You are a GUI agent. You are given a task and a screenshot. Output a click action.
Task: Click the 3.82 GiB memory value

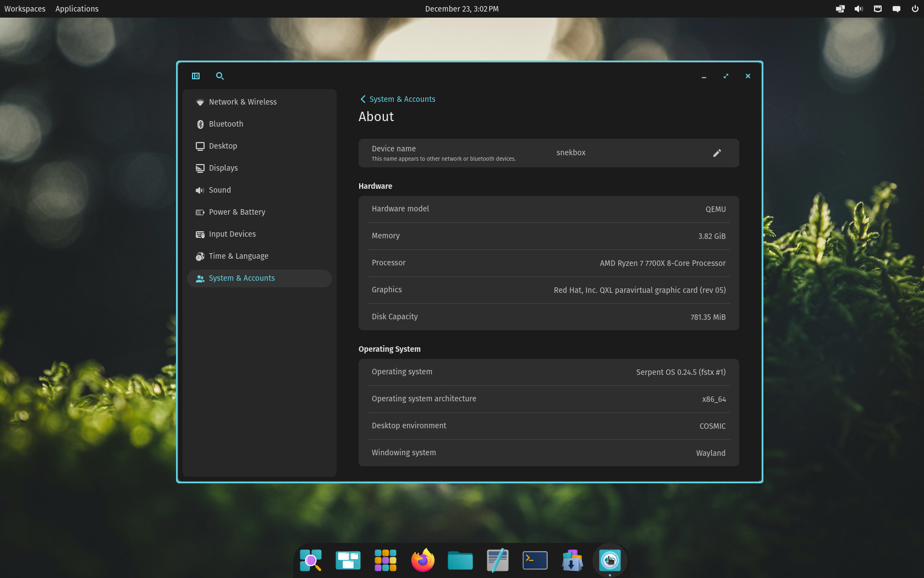click(x=712, y=236)
